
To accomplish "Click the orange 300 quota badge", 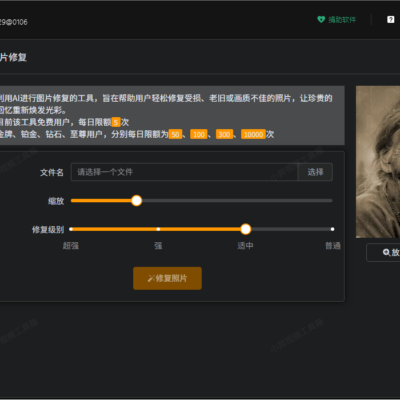I will coord(224,134).
